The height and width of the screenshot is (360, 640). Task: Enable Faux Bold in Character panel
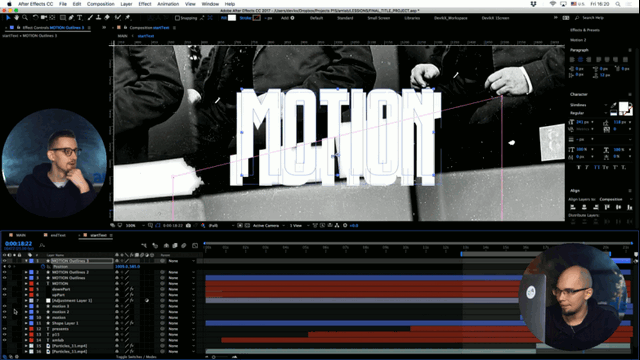tap(579, 167)
